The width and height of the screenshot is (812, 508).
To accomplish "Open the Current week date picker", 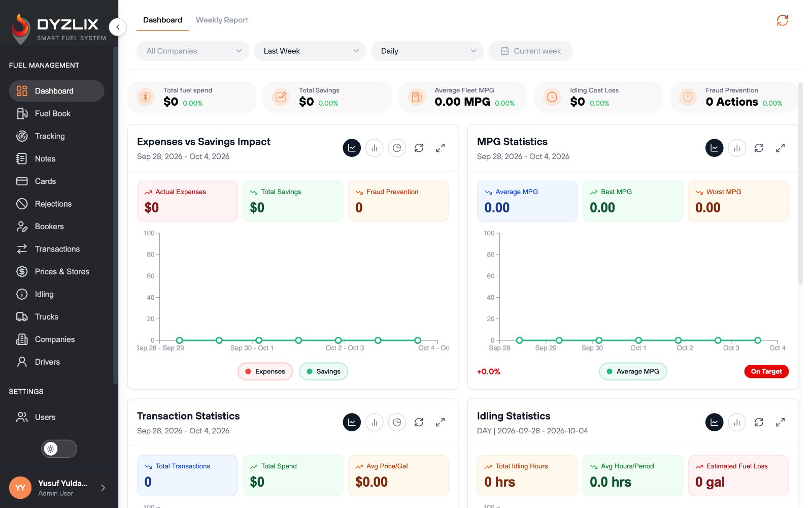I will [530, 51].
